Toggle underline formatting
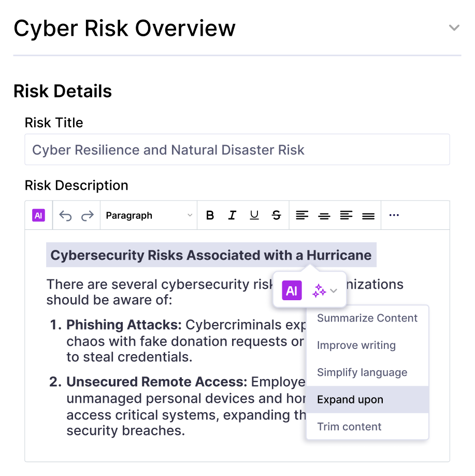Screen dimensions: 475x476 point(254,216)
